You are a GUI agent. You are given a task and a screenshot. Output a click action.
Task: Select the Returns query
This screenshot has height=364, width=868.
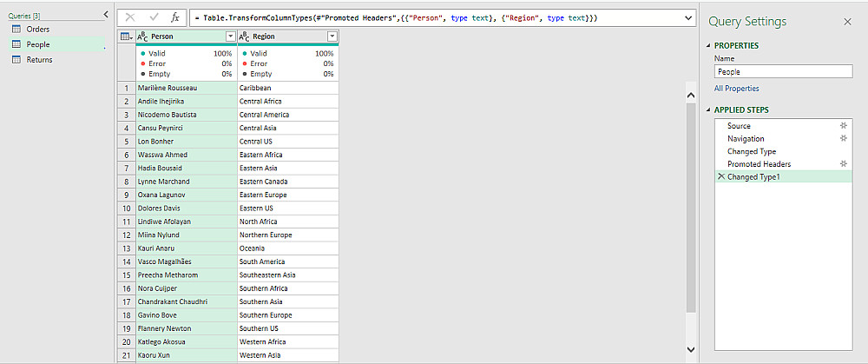(x=39, y=60)
